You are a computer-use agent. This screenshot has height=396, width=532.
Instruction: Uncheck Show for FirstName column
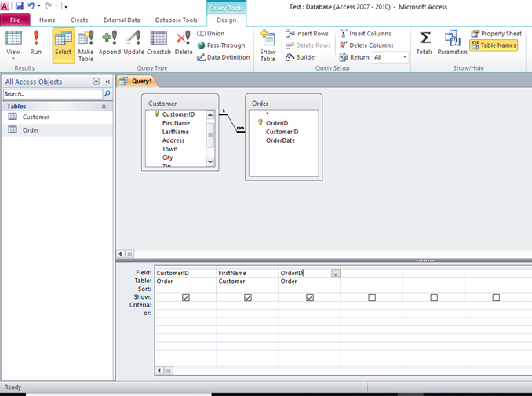tap(248, 297)
